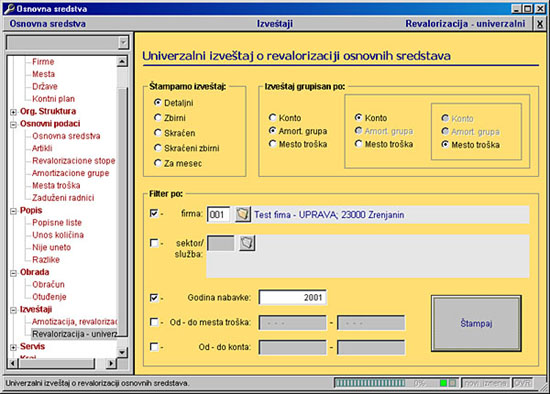550x394 pixels.
Task: Toggle the Godina nabavke filter checkbox
Action: pyautogui.click(x=154, y=298)
